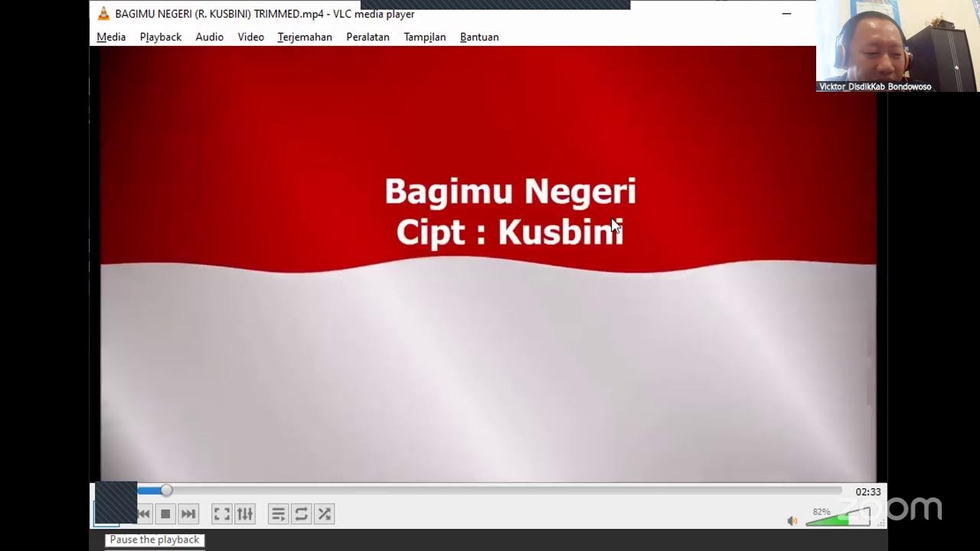Open the Terjemahan menu
This screenshot has width=980, height=551.
click(305, 37)
